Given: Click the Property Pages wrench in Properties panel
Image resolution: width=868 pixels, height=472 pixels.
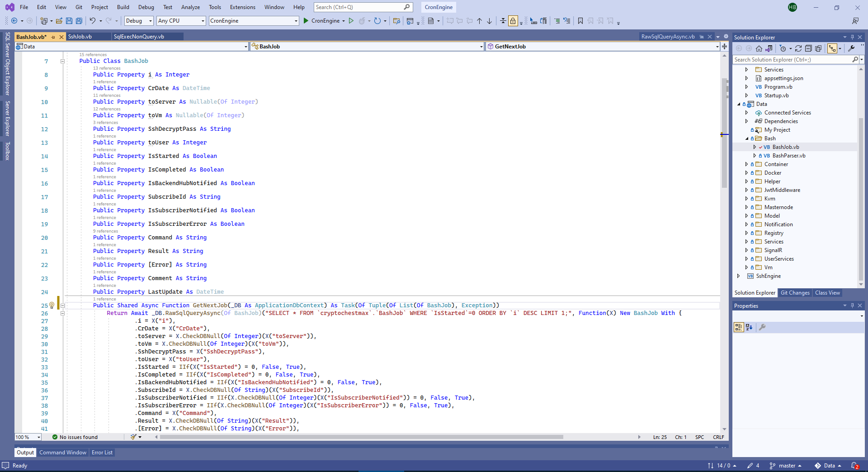Looking at the screenshot, I should (762, 327).
